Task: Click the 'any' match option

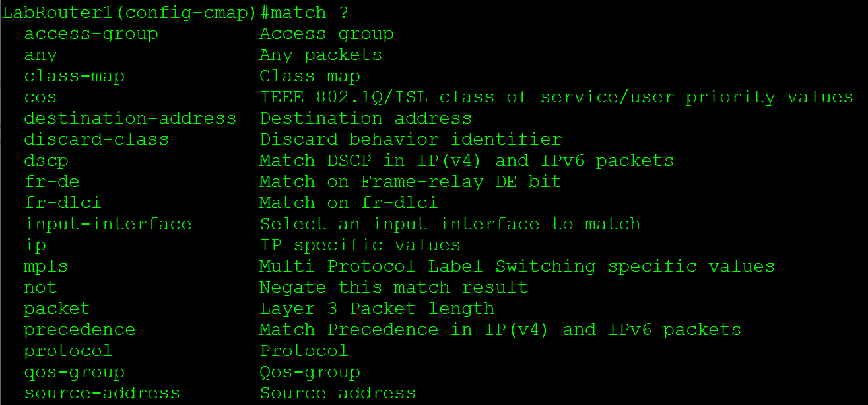Action: tap(41, 55)
